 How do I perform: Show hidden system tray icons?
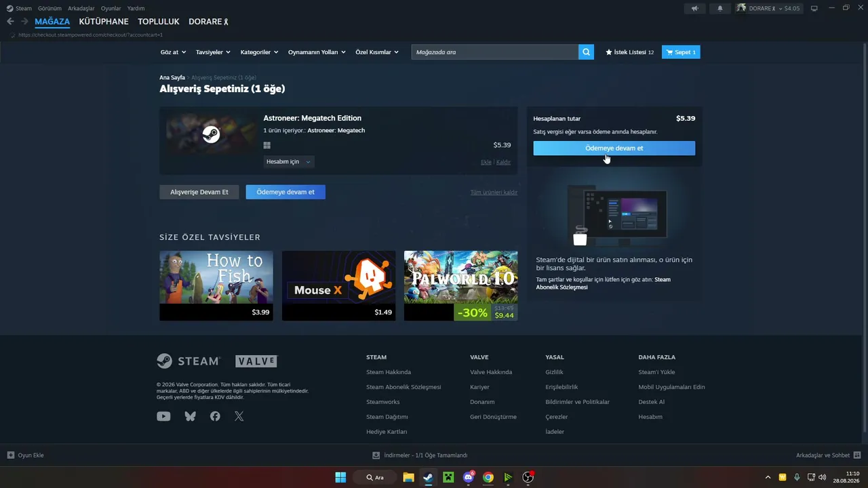coord(768,477)
